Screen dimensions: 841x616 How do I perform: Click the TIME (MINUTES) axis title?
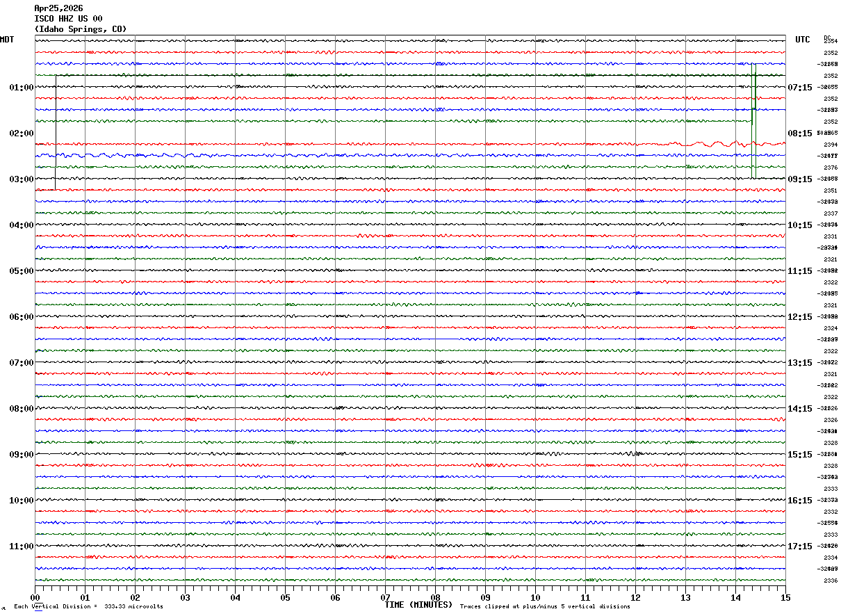418,605
